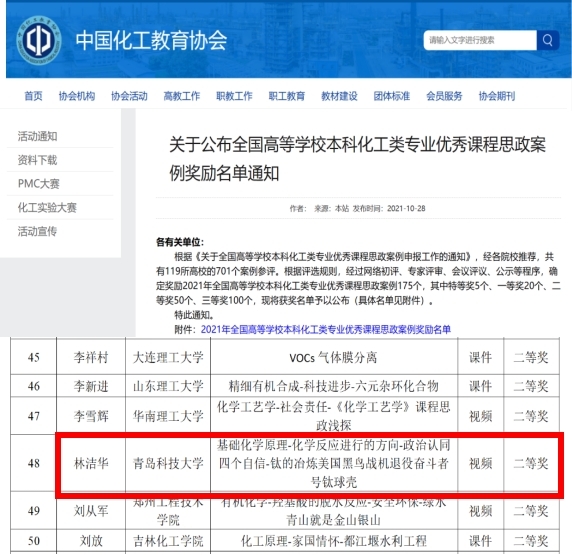Click the closing line 特此通知
Screen dimensions: 572x555
(194, 315)
